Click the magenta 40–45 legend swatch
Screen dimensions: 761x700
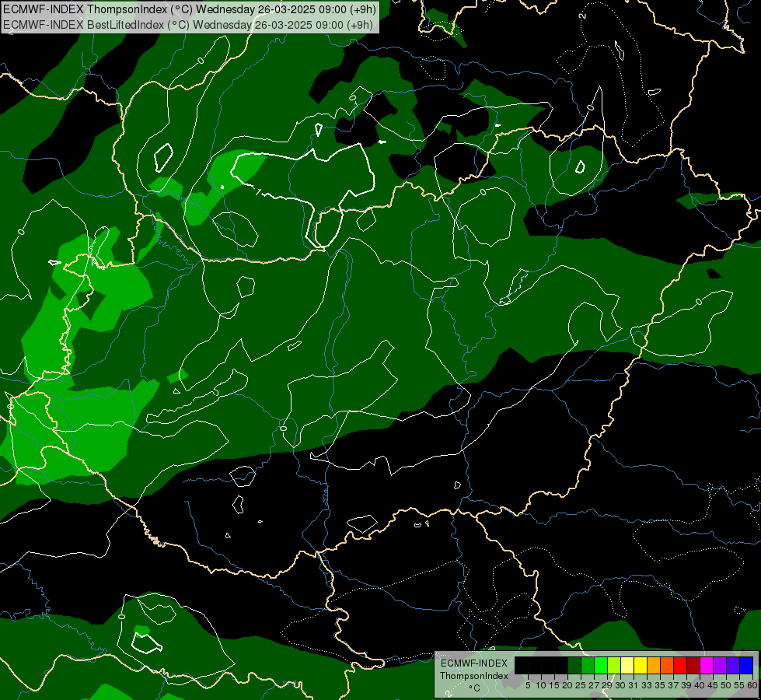pyautogui.click(x=707, y=665)
